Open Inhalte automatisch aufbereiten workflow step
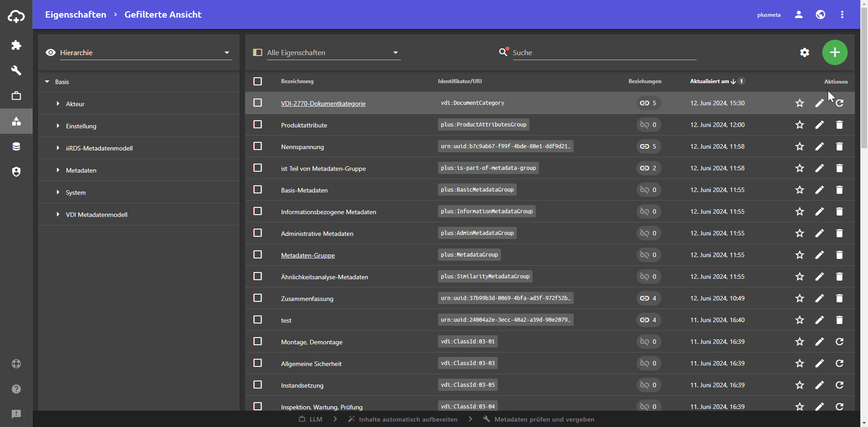868x427 pixels. coord(403,419)
